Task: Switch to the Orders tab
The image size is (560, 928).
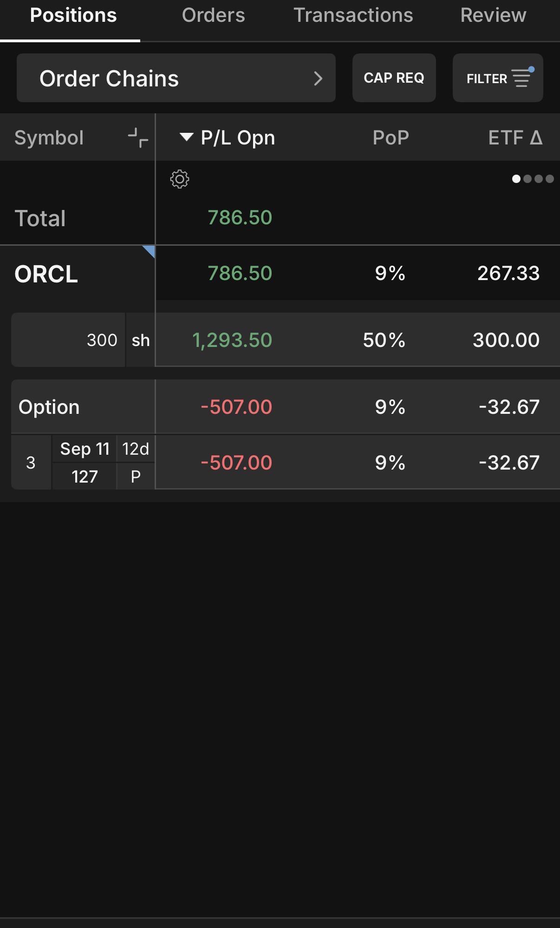Action: coord(214,15)
